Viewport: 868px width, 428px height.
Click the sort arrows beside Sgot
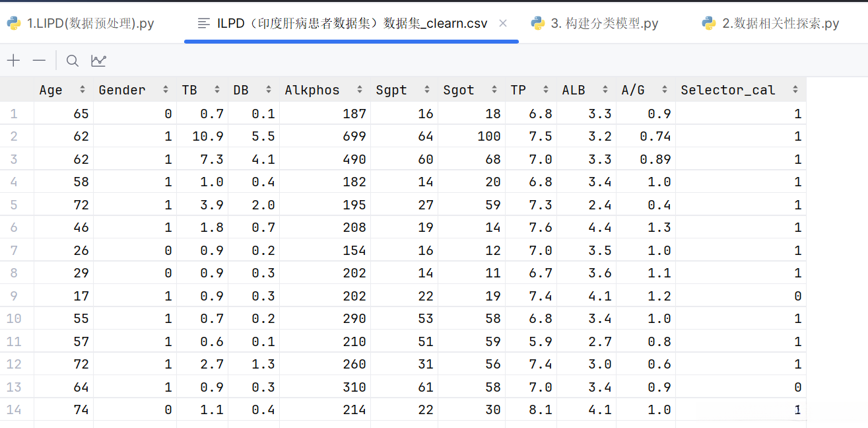click(x=494, y=90)
